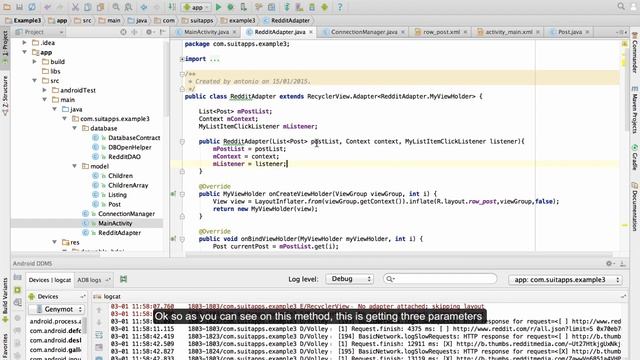Switch to Post.java tab
Image resolution: width=640 pixels, height=360 pixels.
(x=570, y=32)
